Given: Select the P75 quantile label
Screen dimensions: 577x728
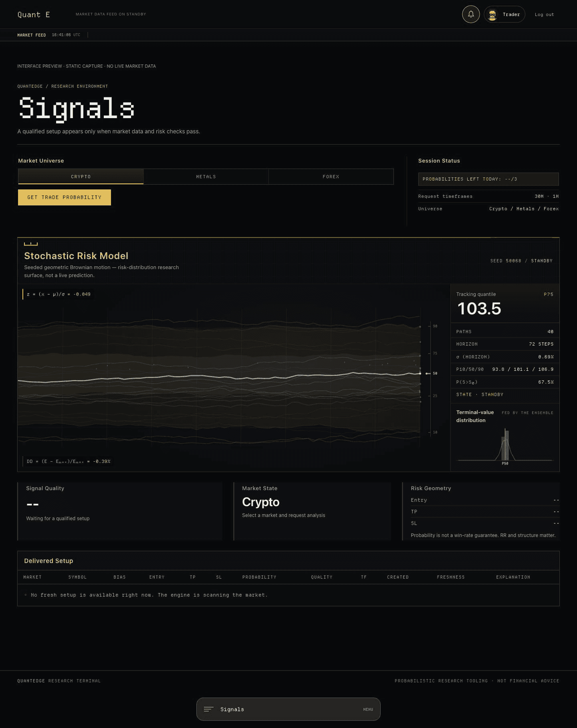Looking at the screenshot, I should [x=549, y=294].
